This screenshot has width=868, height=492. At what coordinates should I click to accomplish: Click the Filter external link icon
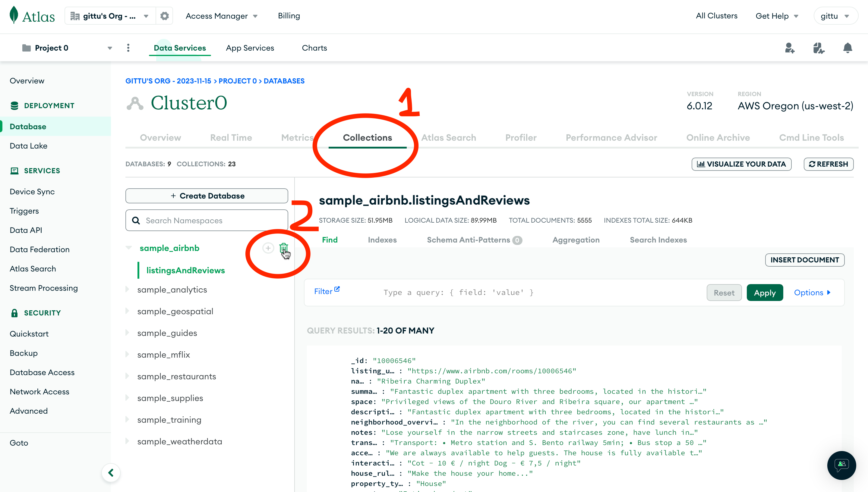pyautogui.click(x=337, y=289)
